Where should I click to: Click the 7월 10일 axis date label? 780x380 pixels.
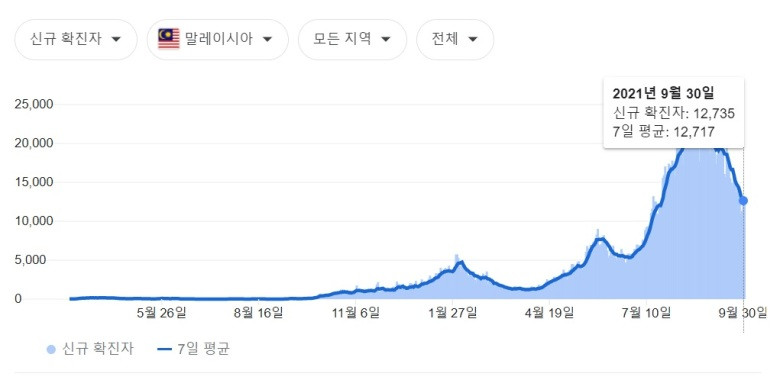(648, 313)
